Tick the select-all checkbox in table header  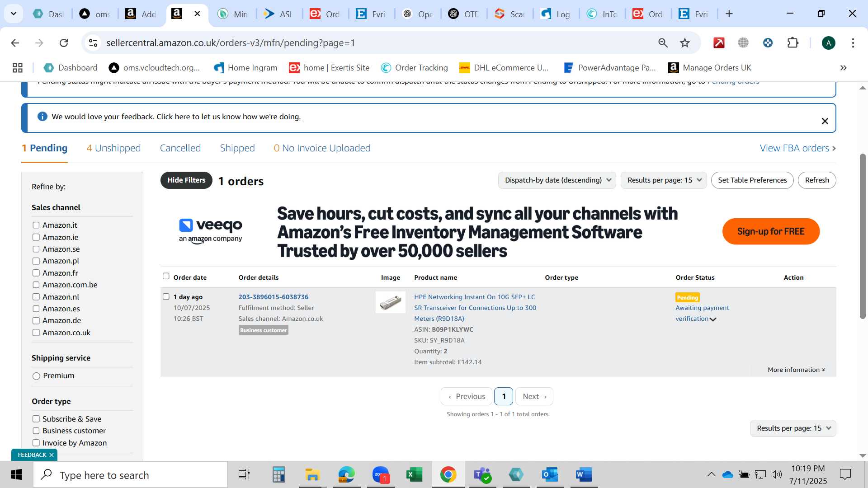pos(166,276)
